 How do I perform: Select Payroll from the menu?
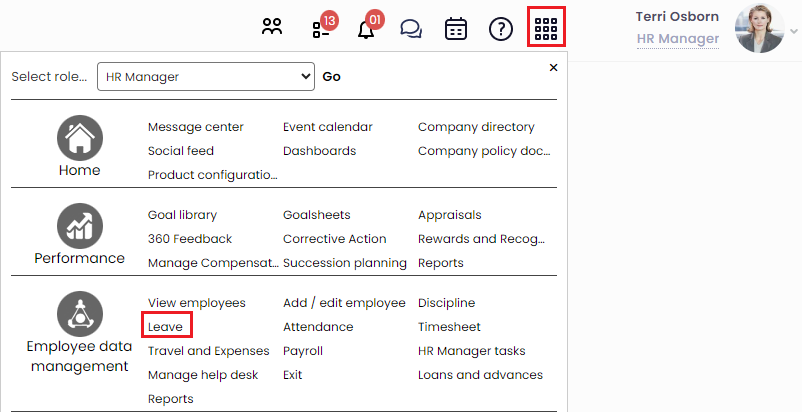[x=303, y=351]
